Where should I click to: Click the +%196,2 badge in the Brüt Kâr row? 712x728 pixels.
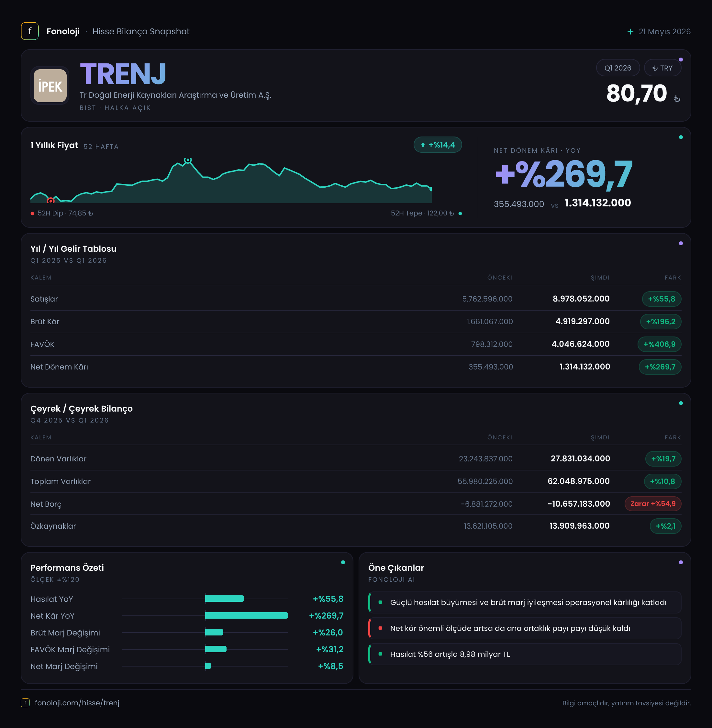[661, 322]
